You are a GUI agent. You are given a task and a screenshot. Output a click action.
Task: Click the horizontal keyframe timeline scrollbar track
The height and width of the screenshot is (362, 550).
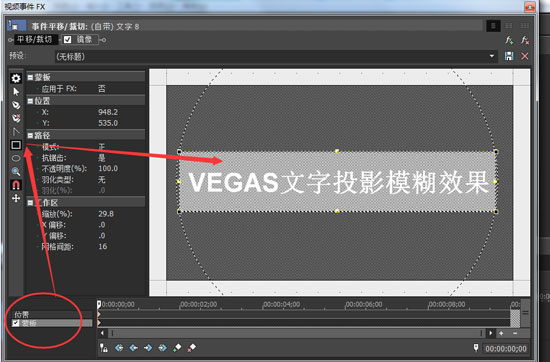tap(296, 333)
